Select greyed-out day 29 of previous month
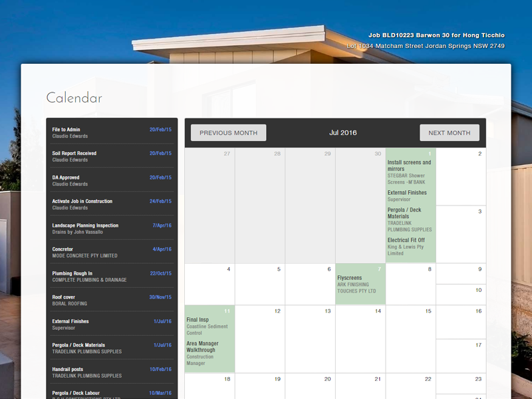The image size is (532, 399). pos(310,205)
